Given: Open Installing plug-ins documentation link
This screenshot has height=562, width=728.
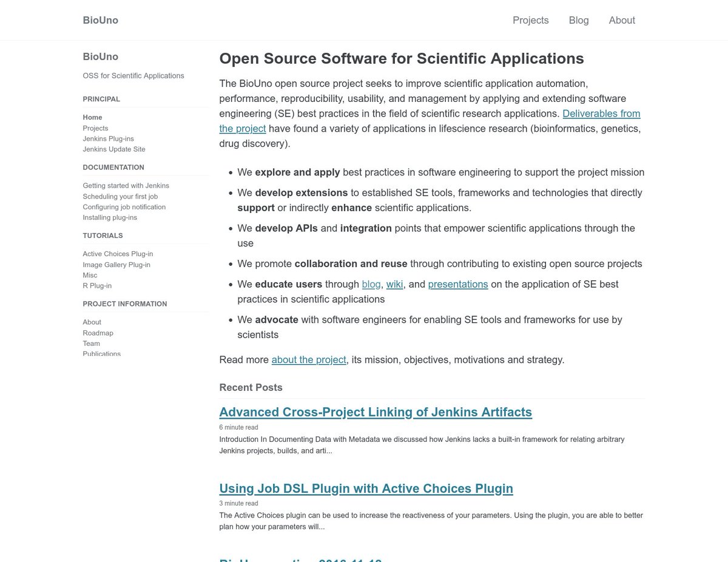Looking at the screenshot, I should click(110, 217).
